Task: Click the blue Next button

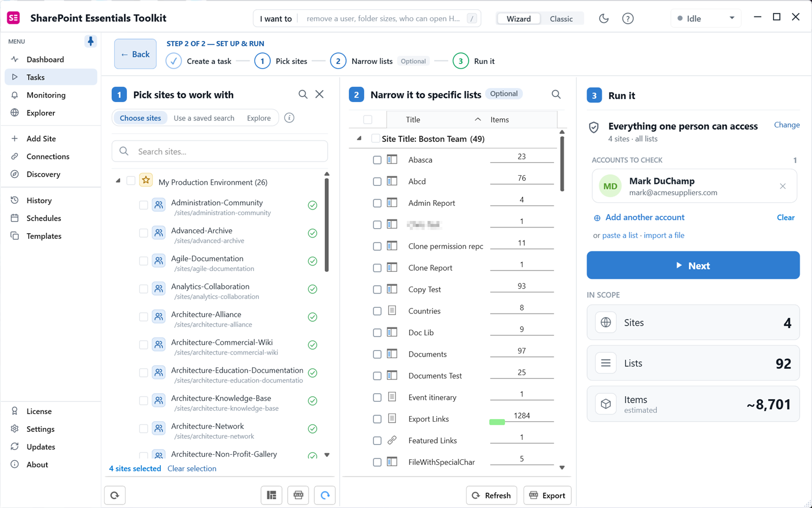Action: [693, 265]
